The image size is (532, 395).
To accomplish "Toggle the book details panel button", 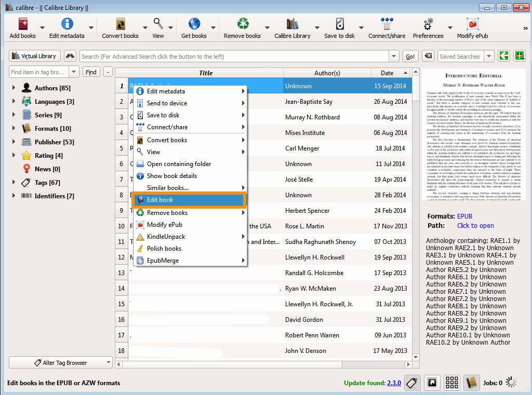I will coord(471,383).
